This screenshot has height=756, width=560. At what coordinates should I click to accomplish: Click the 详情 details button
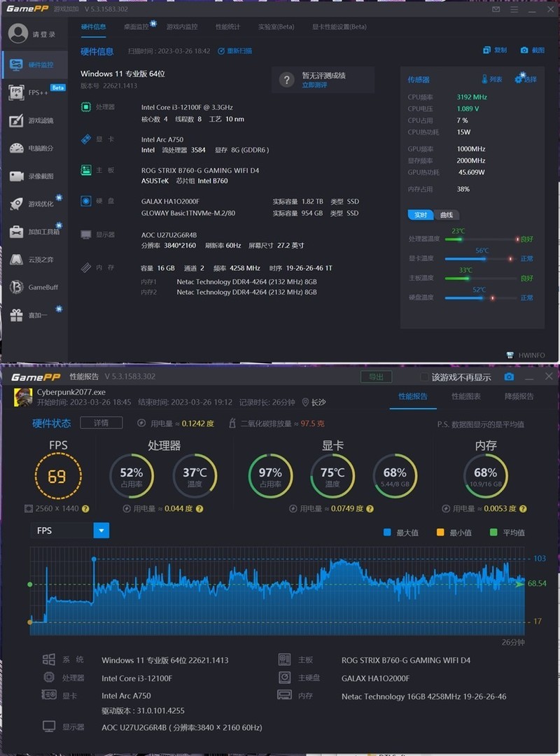click(x=101, y=423)
